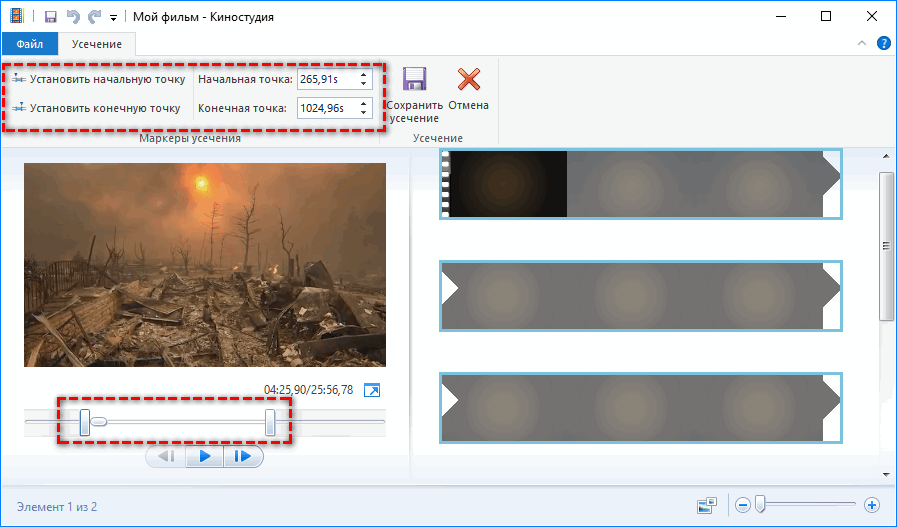Click Сохранить усечение floppy icon
Viewport: 897px width, 527px height.
coord(414,80)
